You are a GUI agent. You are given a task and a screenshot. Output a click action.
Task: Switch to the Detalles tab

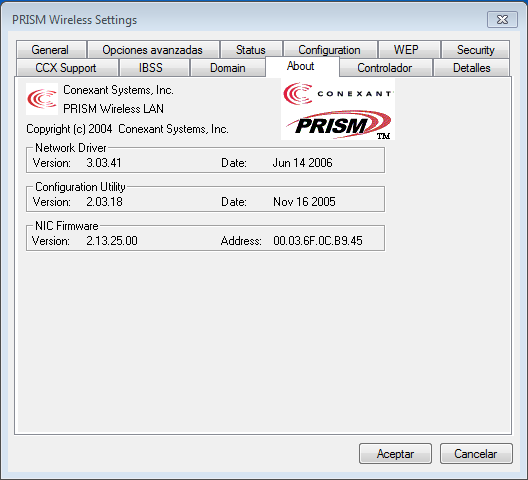pos(471,68)
